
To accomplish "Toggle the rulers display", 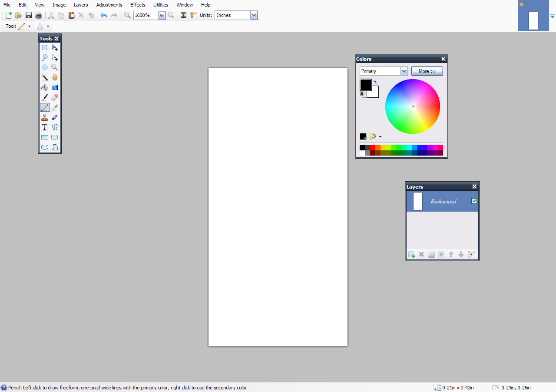I will click(194, 15).
